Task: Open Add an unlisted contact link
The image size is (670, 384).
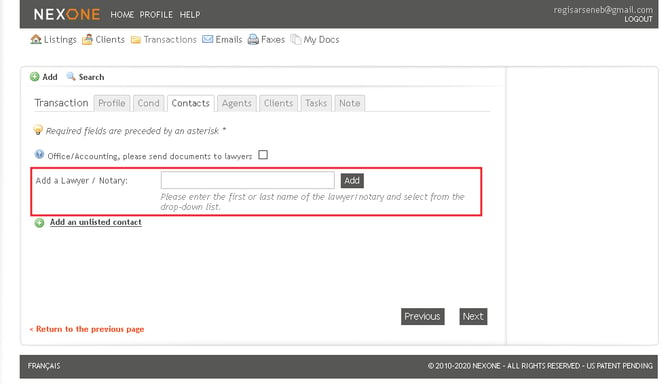Action: (96, 222)
